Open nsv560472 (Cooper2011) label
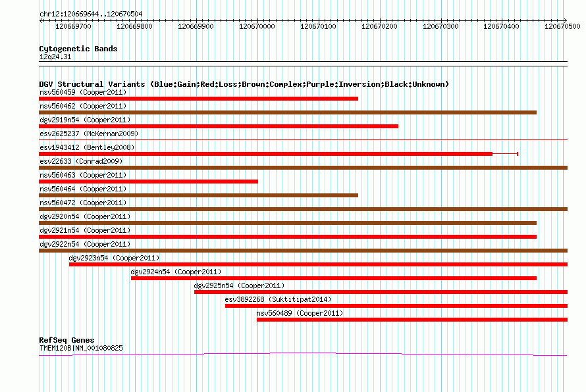This screenshot has width=586, height=392. click(83, 203)
